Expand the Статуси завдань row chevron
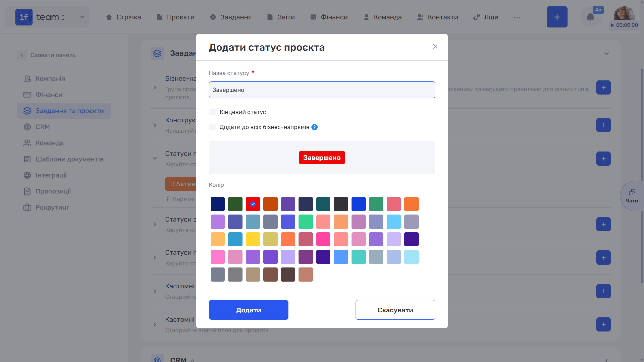The height and width of the screenshot is (362, 644). [x=155, y=224]
